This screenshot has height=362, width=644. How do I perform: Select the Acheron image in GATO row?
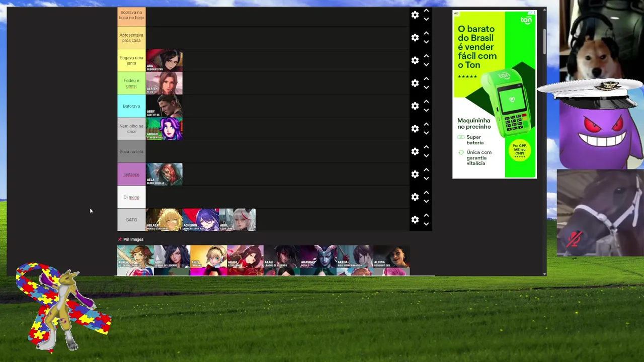(201, 220)
